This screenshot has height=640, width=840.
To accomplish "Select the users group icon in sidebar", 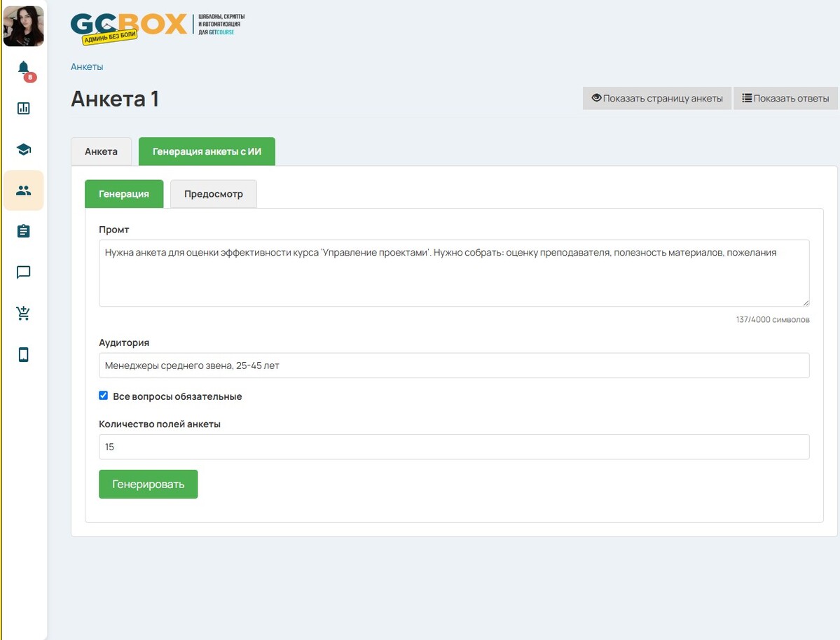I will (x=24, y=190).
